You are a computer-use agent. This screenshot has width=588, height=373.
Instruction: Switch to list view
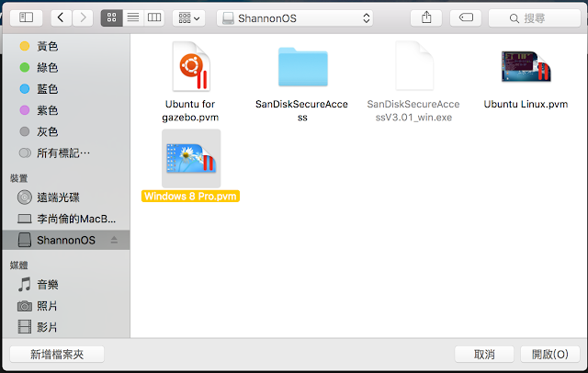(x=133, y=17)
